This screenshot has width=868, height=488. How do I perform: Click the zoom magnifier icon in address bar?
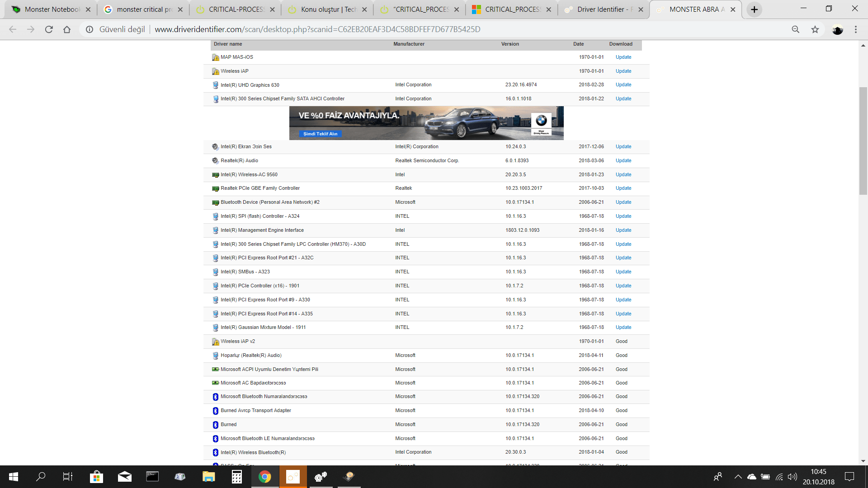click(x=795, y=29)
